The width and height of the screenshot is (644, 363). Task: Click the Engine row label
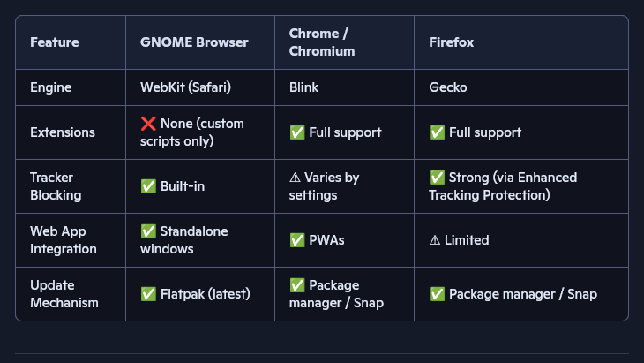51,87
